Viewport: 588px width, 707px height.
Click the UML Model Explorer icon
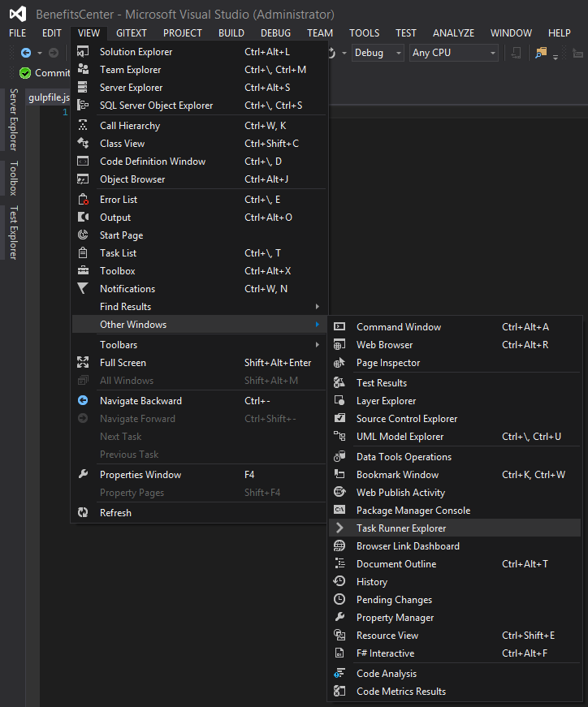click(x=339, y=436)
